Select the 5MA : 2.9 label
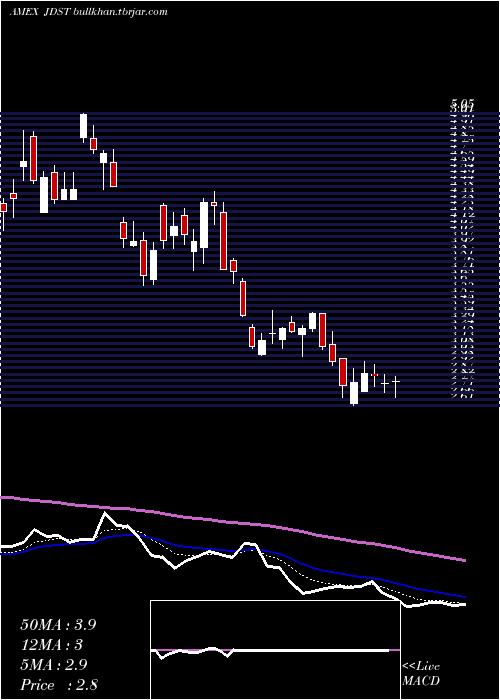The image size is (500, 700). [x=54, y=665]
